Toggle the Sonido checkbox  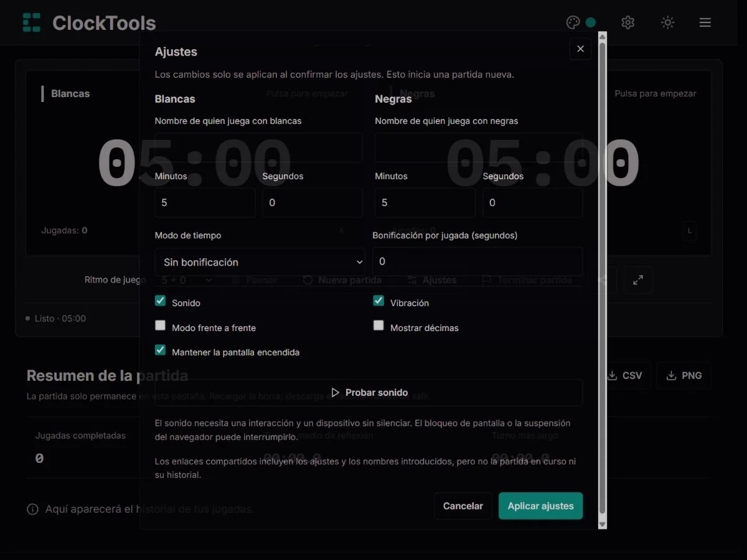pyautogui.click(x=161, y=301)
